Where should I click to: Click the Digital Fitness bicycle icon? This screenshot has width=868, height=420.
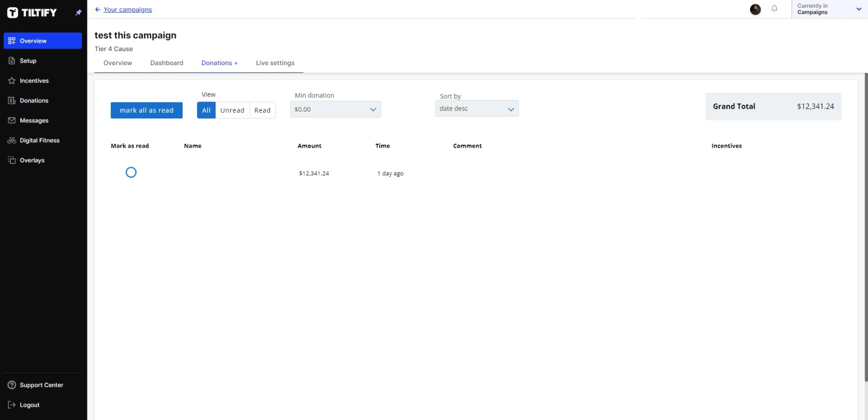tap(12, 140)
